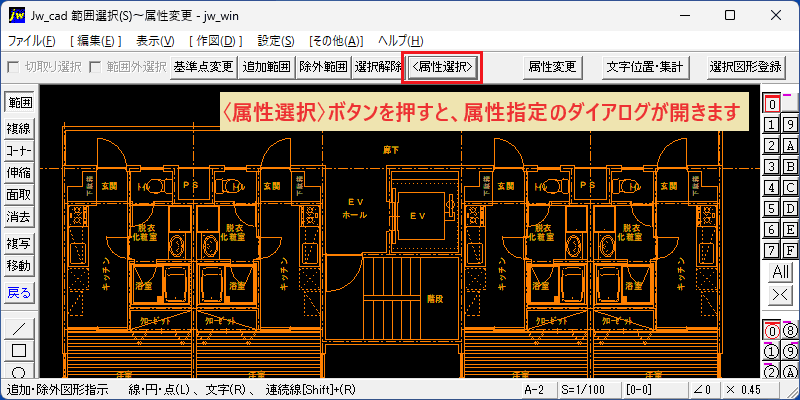Open the 設定(S) menu

(276, 41)
